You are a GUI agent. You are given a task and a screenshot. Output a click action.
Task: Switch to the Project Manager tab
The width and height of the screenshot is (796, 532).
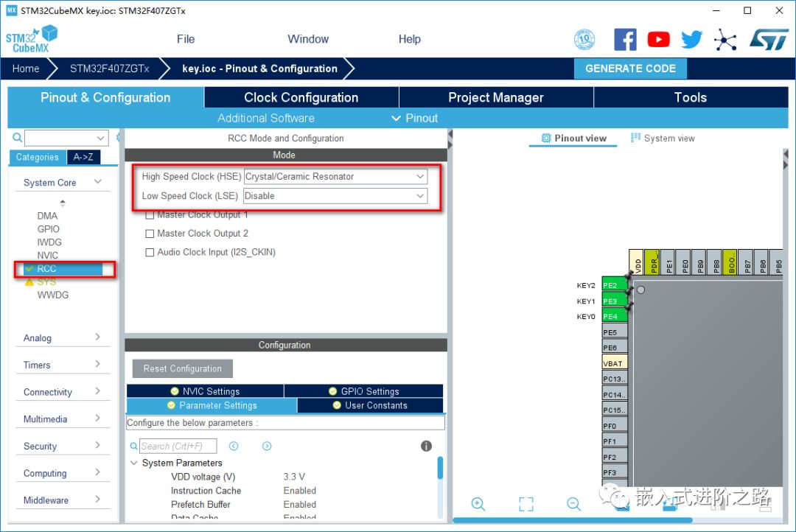tap(496, 97)
